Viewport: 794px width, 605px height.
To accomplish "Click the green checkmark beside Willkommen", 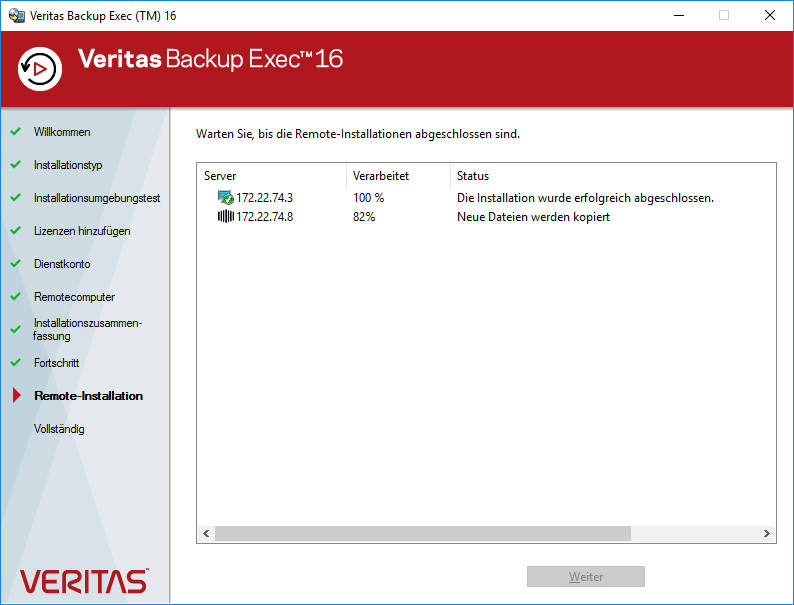I will (15, 132).
